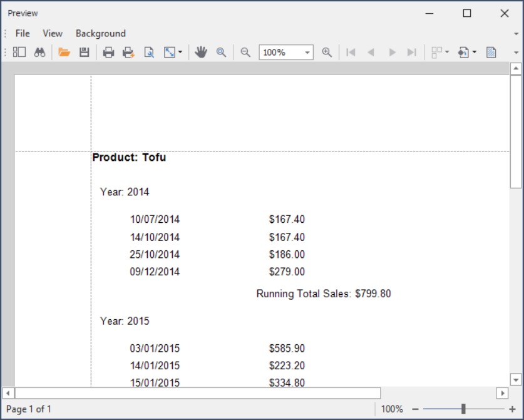
Task: Click the zoom percentage input field
Action: coord(281,53)
